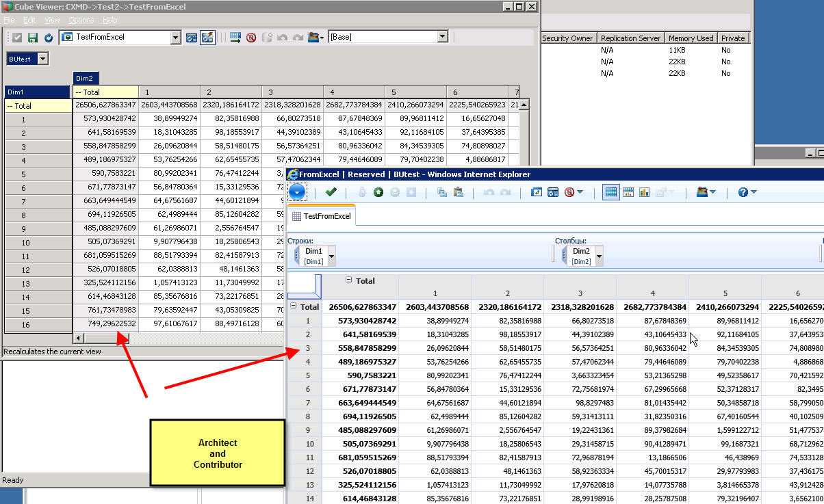This screenshot has height=504, width=824.
Task: Click the paste clipboard icon in Contributor toolbar
Action: click(x=459, y=193)
